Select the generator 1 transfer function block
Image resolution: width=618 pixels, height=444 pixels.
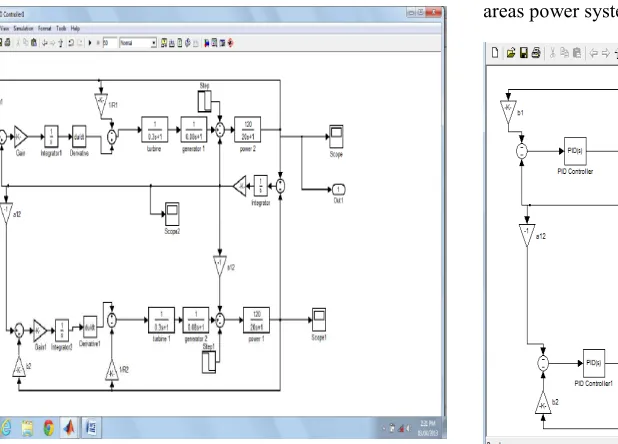194,129
